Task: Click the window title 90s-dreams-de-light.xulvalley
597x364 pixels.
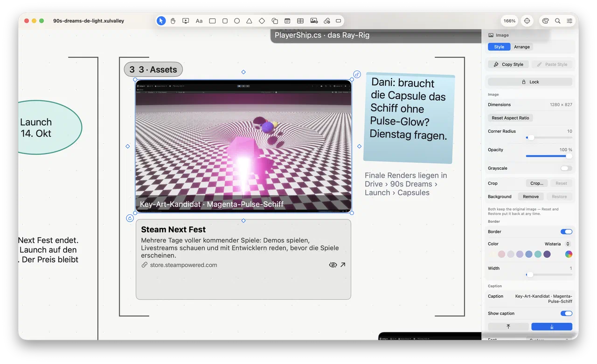Action: [89, 21]
